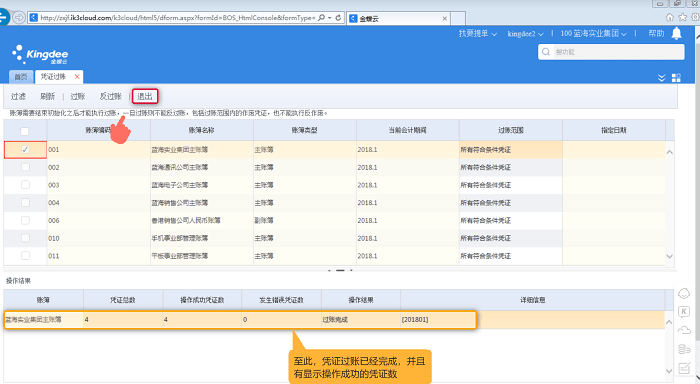Expand the 我要提单 dropdown
Screen dimensions: 700x384
[478, 33]
